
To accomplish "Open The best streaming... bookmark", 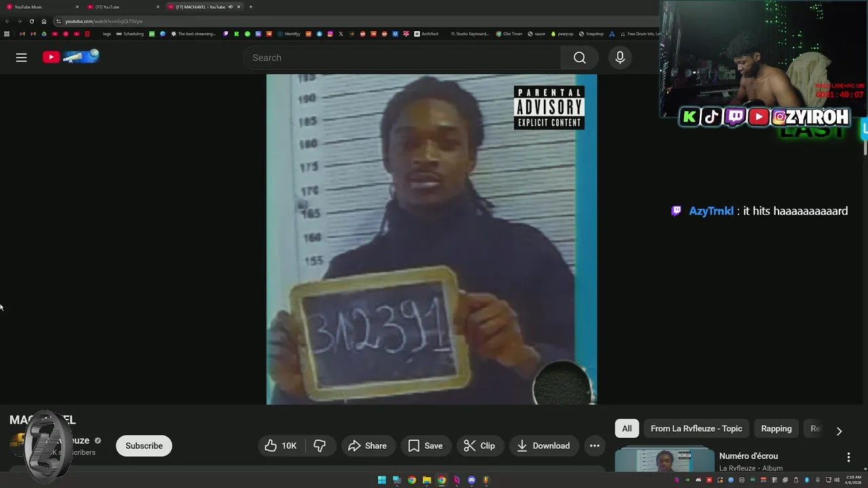I will click(x=193, y=34).
